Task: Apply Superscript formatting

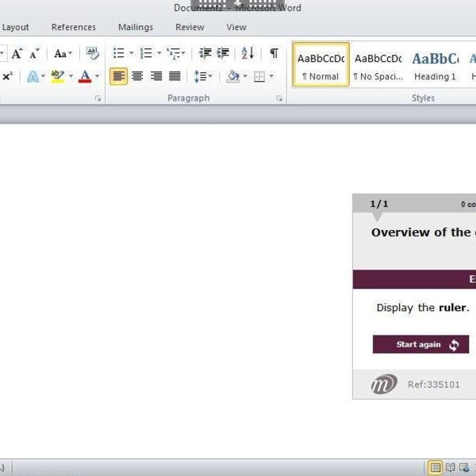Action: click(x=7, y=76)
